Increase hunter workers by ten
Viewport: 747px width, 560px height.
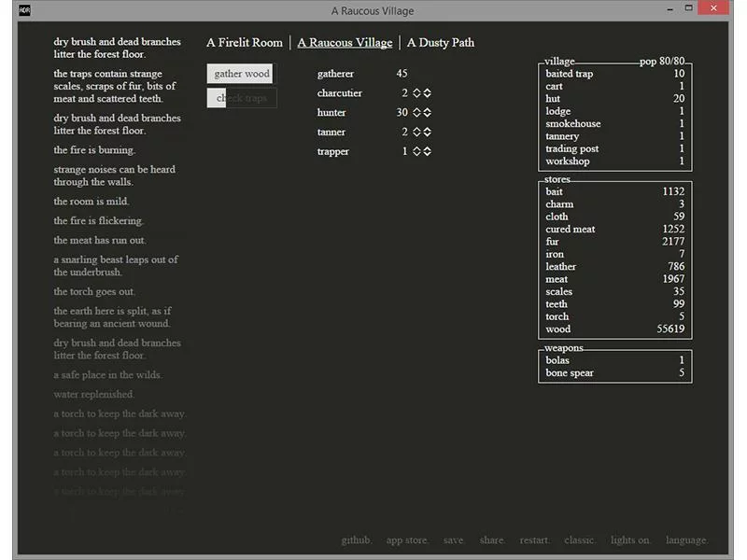(428, 109)
